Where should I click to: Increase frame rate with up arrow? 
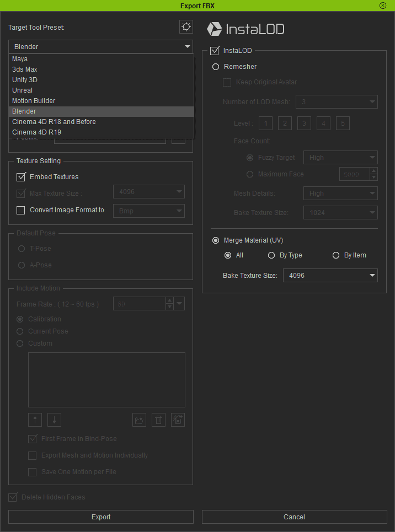(x=169, y=300)
